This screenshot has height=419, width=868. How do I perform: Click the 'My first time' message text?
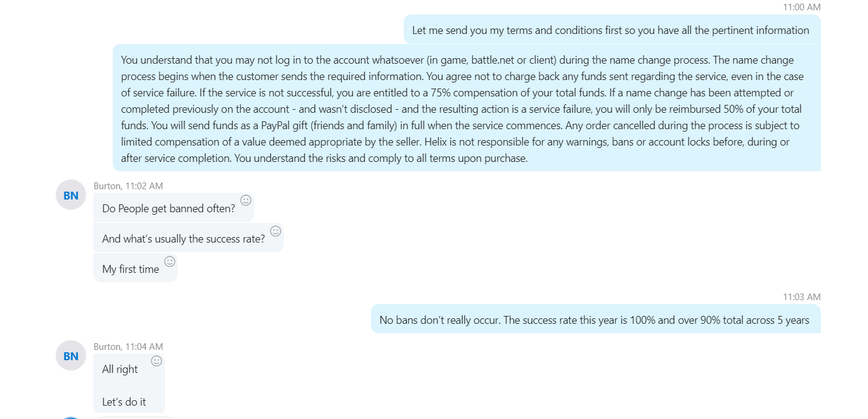coord(131,269)
